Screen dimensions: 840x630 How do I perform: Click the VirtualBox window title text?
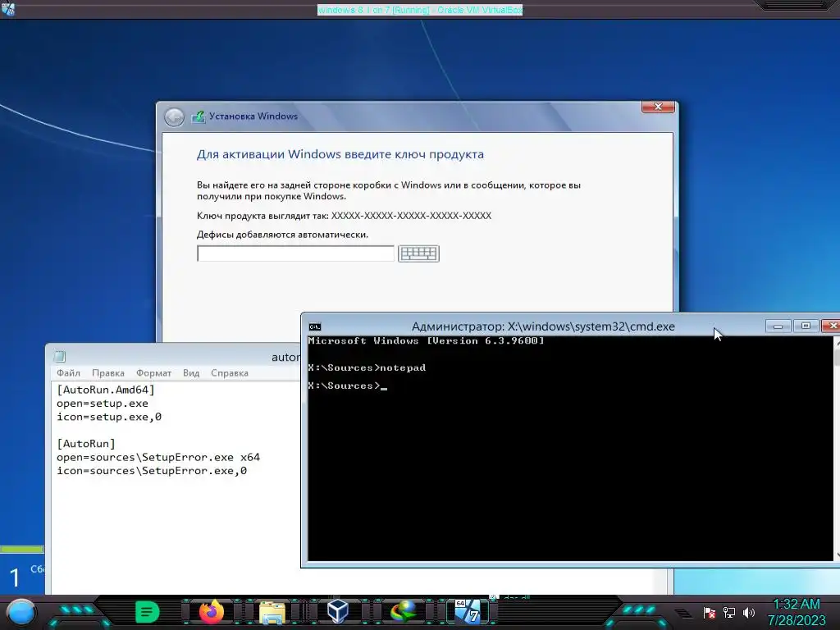coord(420,10)
